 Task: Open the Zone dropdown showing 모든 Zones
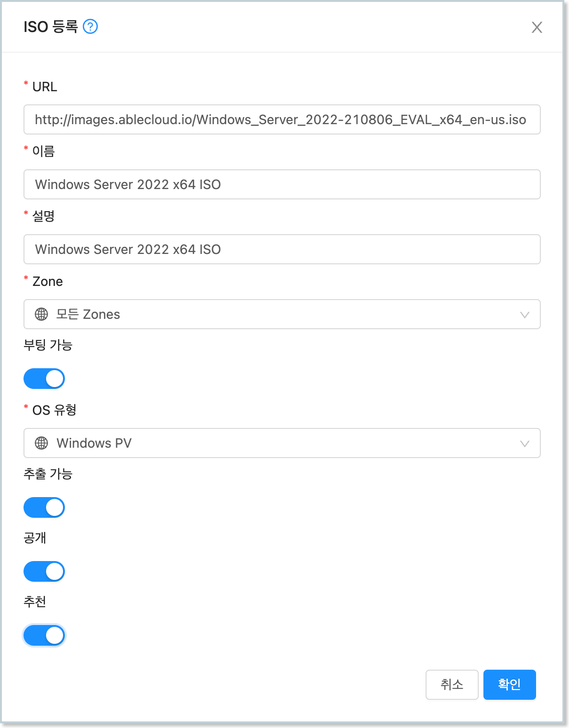282,314
